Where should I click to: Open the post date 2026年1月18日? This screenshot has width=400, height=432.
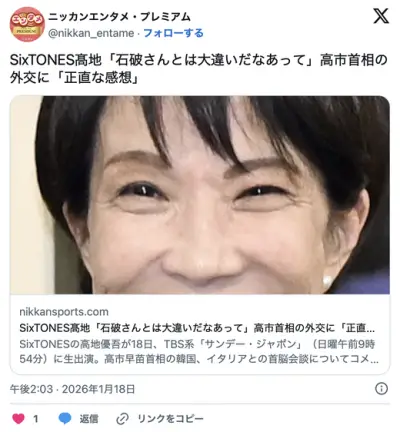coord(99,389)
